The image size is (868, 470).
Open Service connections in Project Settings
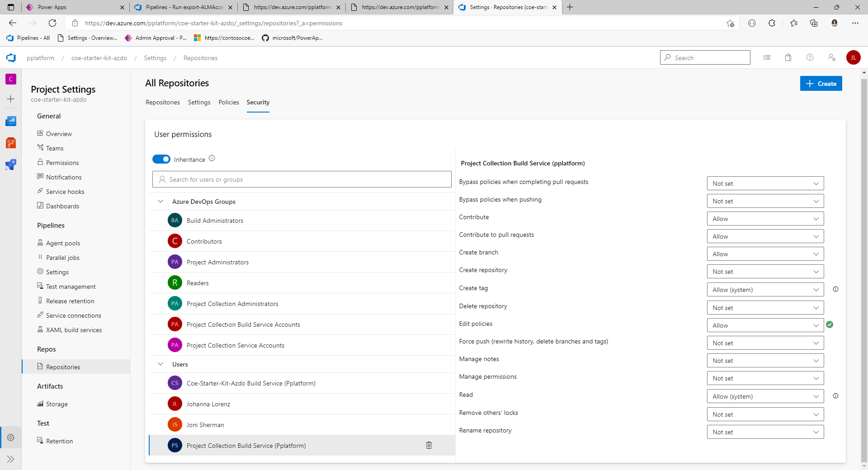[x=74, y=315]
